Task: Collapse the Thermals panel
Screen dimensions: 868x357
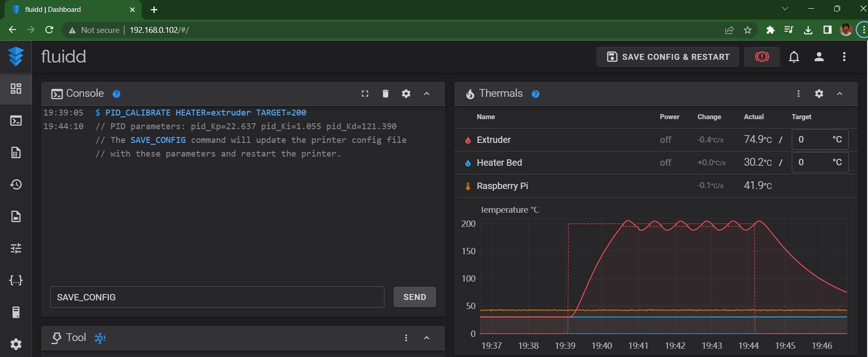Action: [840, 94]
